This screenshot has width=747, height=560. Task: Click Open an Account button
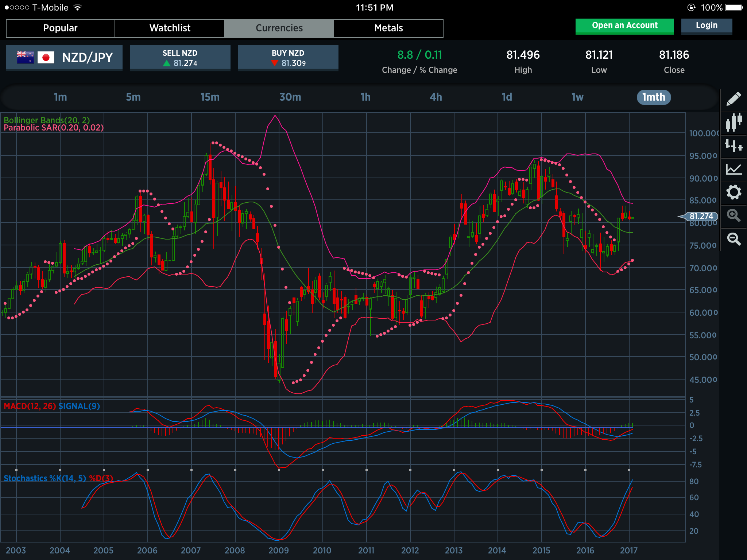click(624, 26)
